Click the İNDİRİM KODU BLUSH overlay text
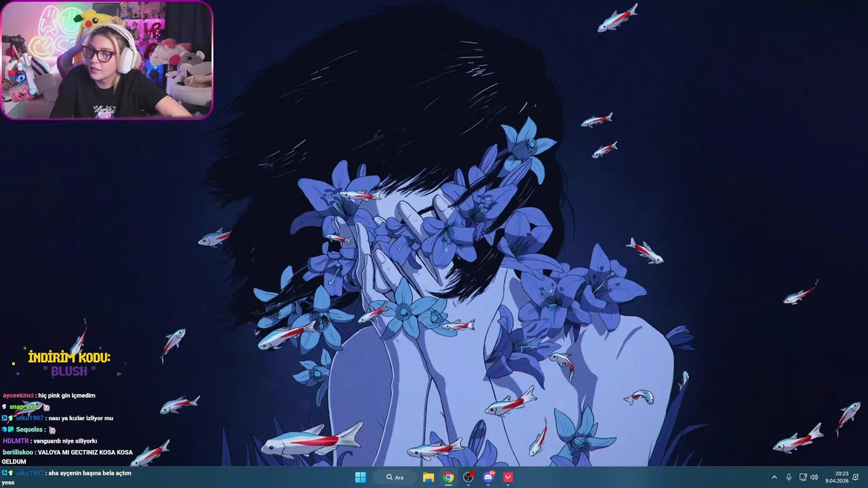This screenshot has width=868, height=488. coord(69,364)
